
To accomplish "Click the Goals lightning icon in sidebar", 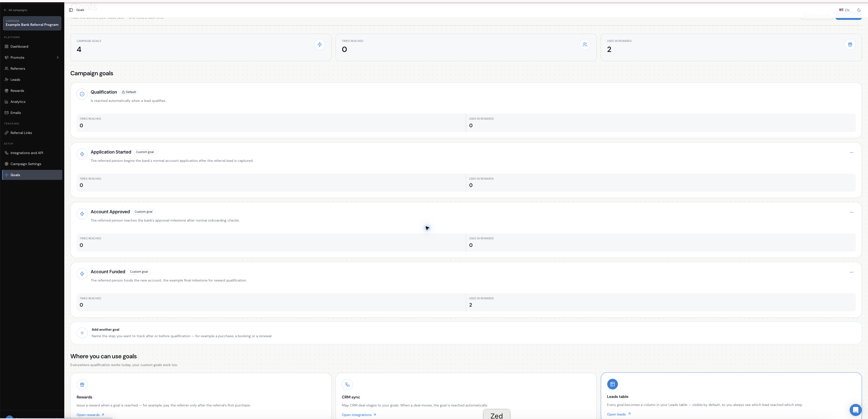I will (x=6, y=175).
